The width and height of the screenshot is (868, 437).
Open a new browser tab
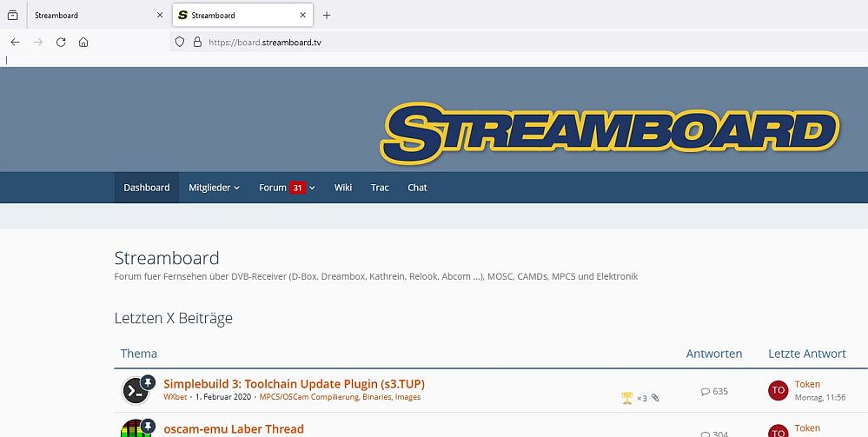tap(327, 16)
